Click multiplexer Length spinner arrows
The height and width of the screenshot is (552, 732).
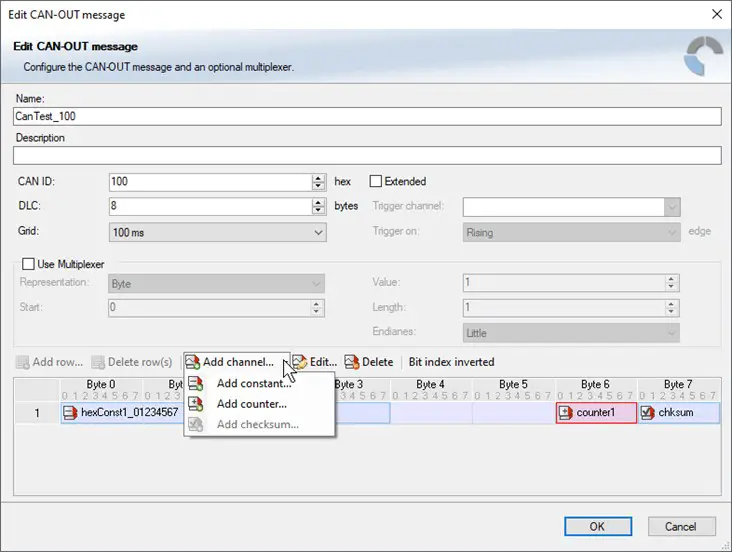point(671,307)
